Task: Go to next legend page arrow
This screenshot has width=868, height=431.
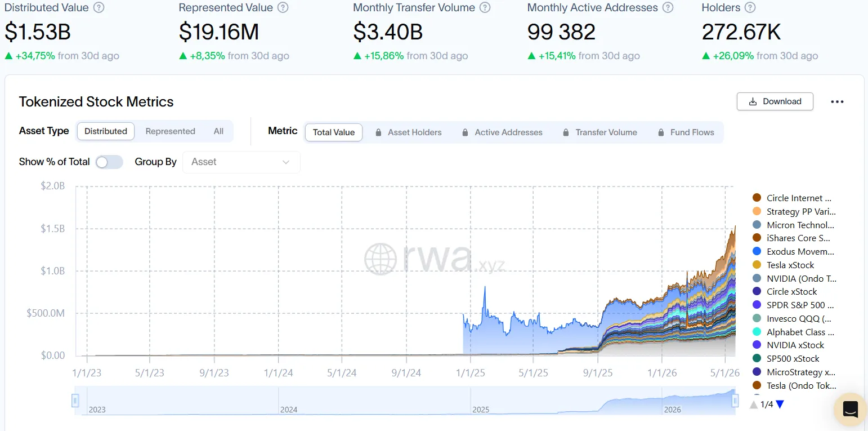Action: tap(780, 404)
